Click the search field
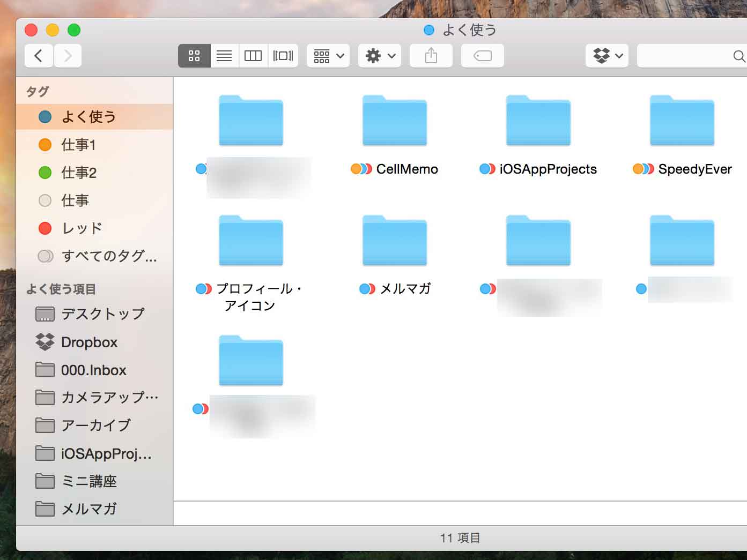This screenshot has width=747, height=560. click(692, 56)
